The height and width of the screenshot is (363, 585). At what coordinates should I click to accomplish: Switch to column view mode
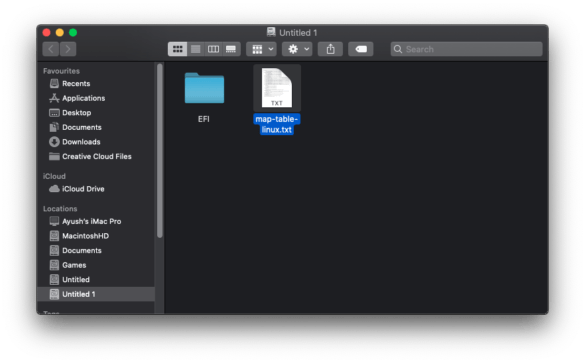[x=213, y=49]
